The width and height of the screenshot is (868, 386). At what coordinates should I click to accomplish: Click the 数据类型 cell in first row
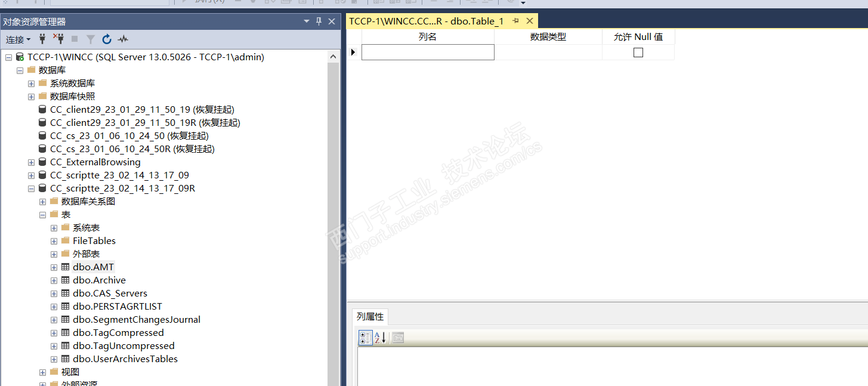548,53
